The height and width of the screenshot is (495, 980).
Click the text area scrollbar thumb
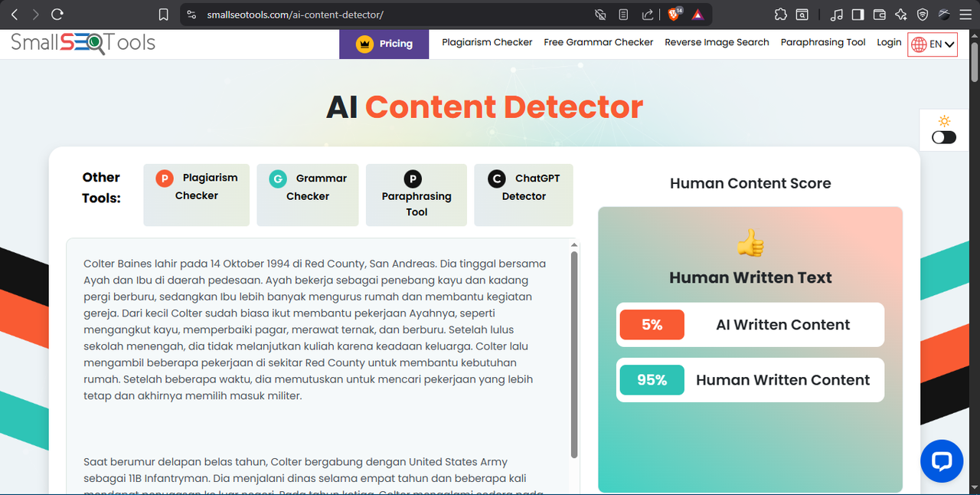point(574,354)
